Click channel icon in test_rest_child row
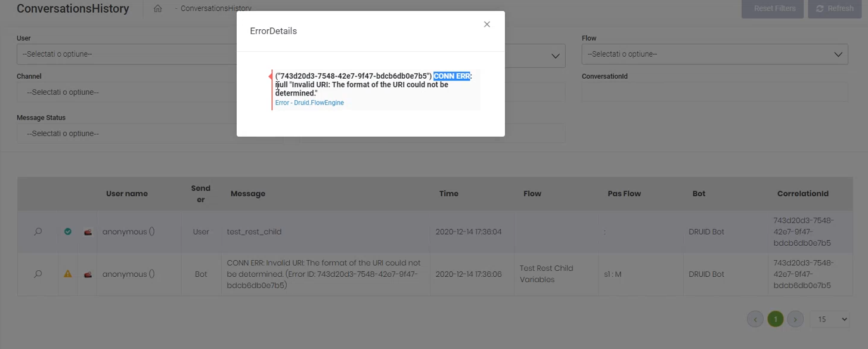The height and width of the screenshot is (349, 868). (x=88, y=231)
